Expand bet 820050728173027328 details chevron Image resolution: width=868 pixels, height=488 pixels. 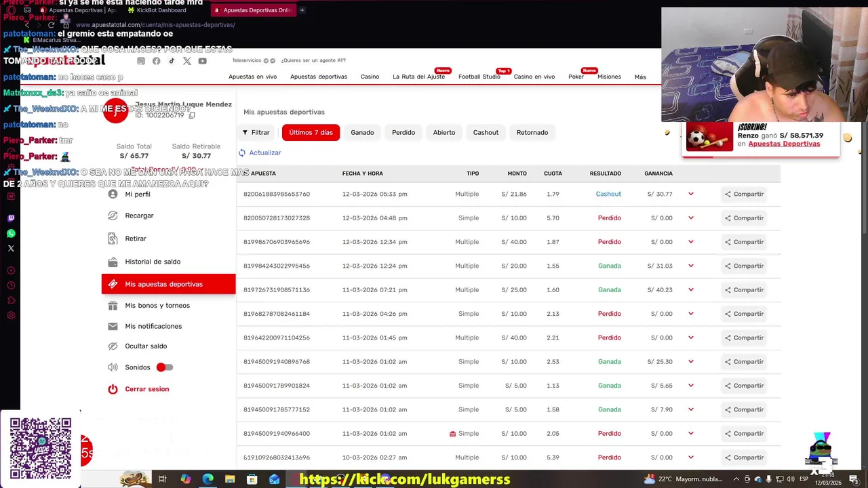691,218
